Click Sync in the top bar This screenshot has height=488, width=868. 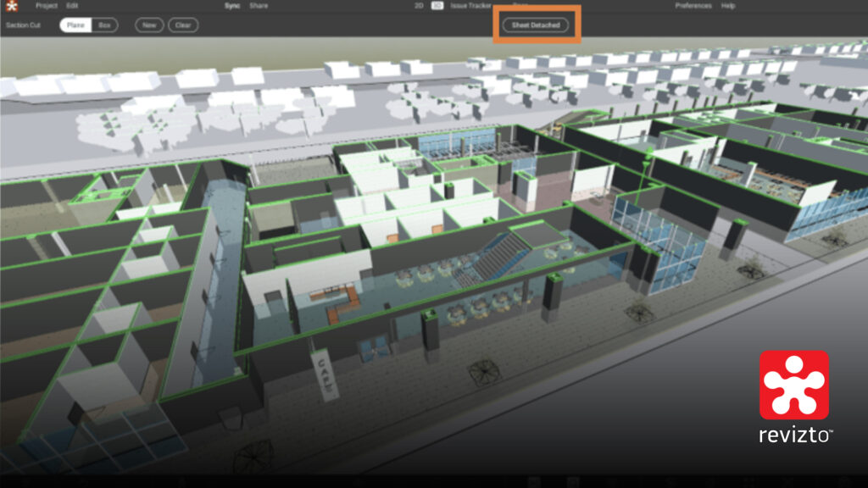(x=232, y=6)
